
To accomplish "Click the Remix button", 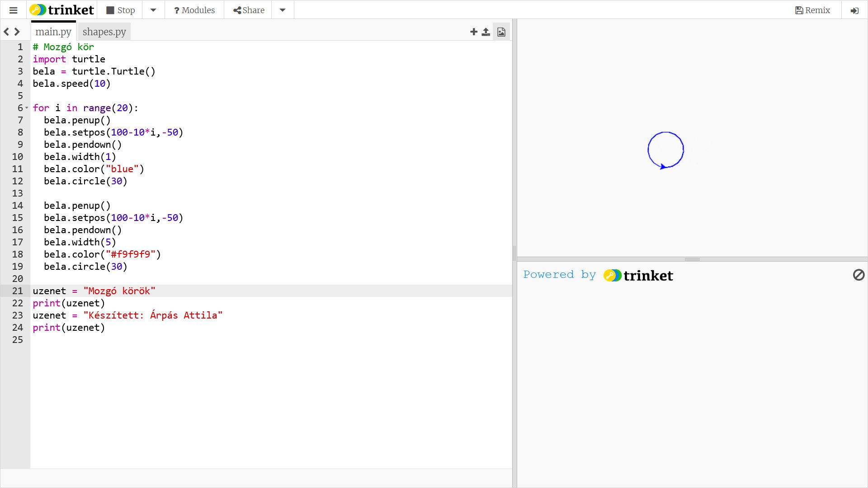I will pyautogui.click(x=813, y=10).
